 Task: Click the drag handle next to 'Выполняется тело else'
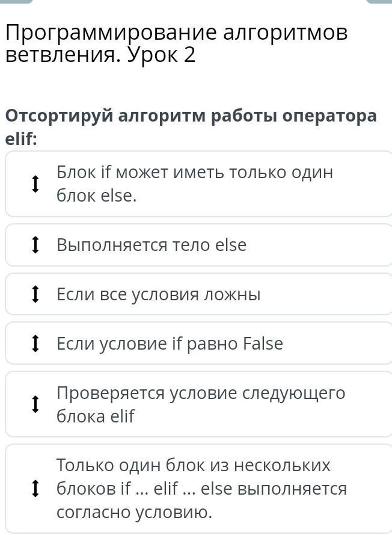pyautogui.click(x=35, y=245)
